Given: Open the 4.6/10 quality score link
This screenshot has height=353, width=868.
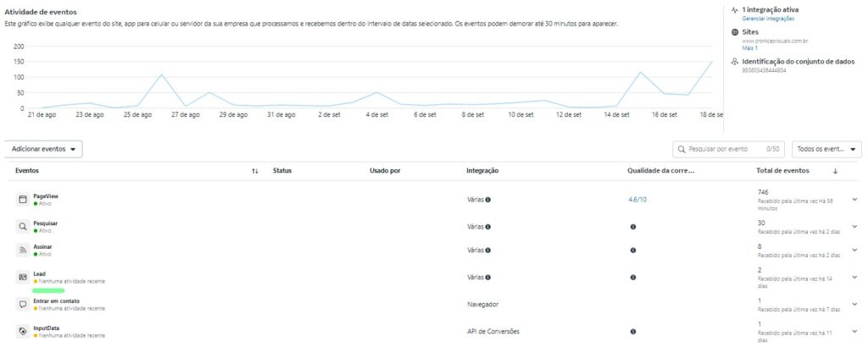Looking at the screenshot, I should coord(637,200).
